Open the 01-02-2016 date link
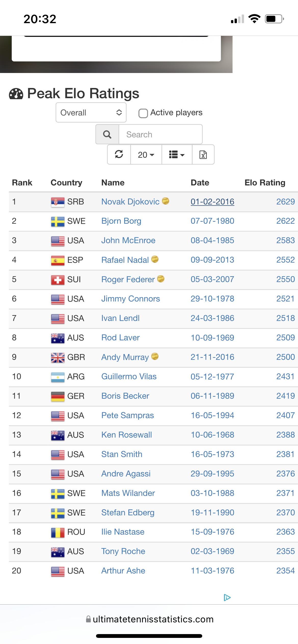This screenshot has width=298, height=644. 212,202
